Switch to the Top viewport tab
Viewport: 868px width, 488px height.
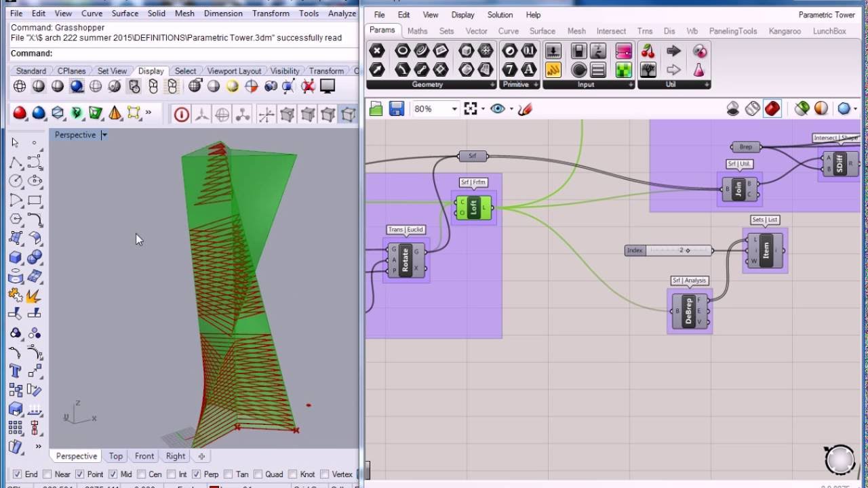116,456
